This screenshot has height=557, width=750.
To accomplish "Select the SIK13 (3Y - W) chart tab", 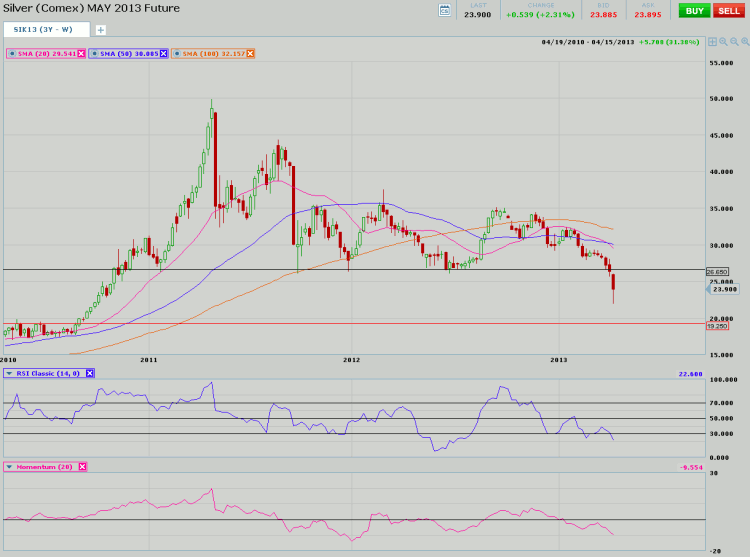I will [44, 30].
